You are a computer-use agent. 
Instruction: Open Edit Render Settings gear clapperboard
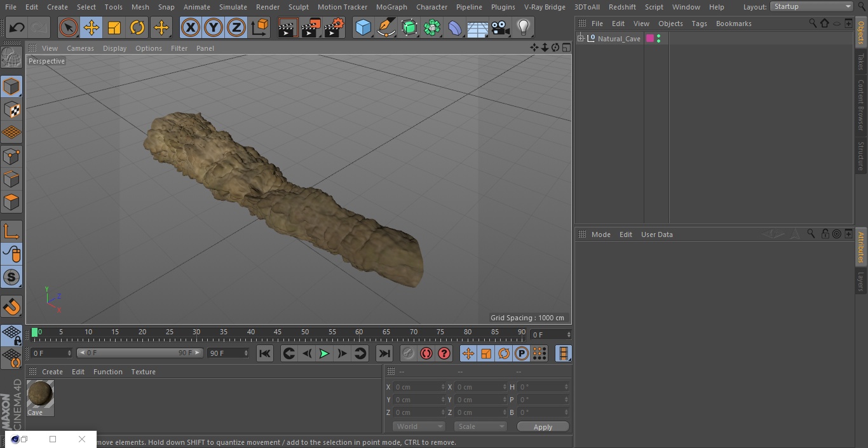click(x=334, y=28)
